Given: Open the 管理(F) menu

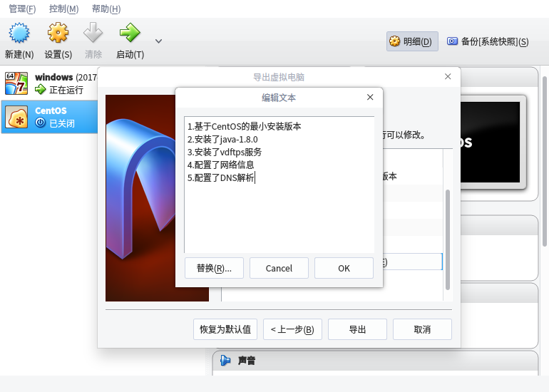Looking at the screenshot, I should (22, 9).
